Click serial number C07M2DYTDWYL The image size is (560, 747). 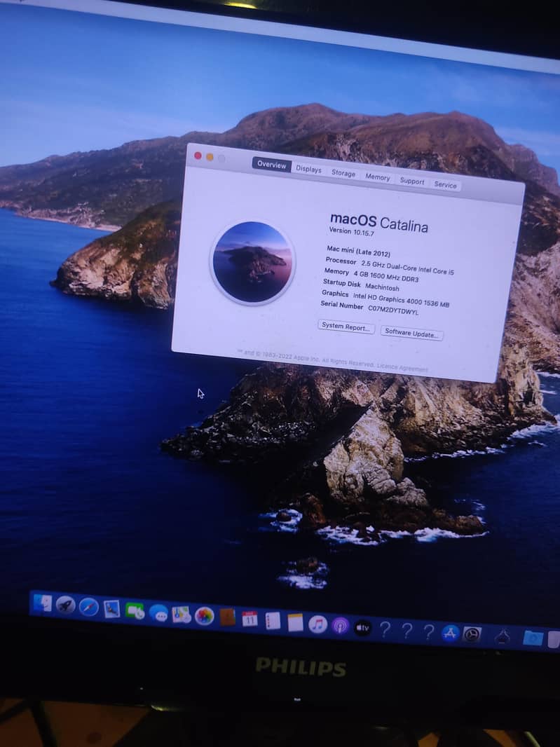click(393, 310)
